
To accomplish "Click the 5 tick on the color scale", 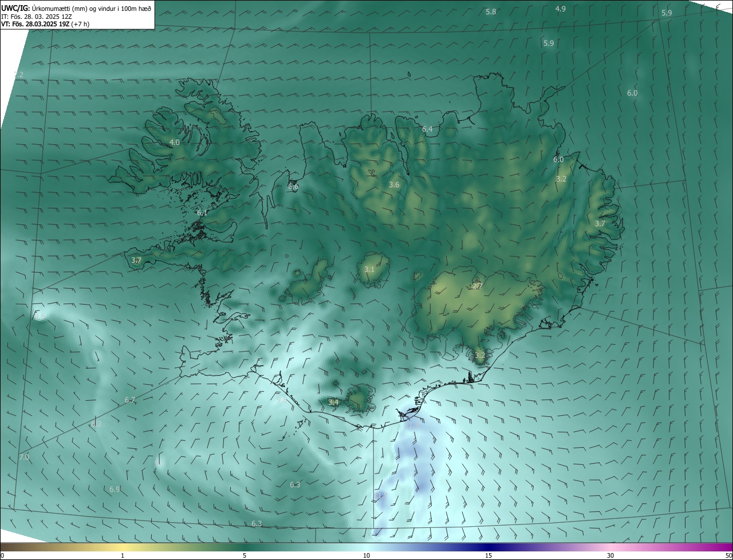I will [245, 555].
